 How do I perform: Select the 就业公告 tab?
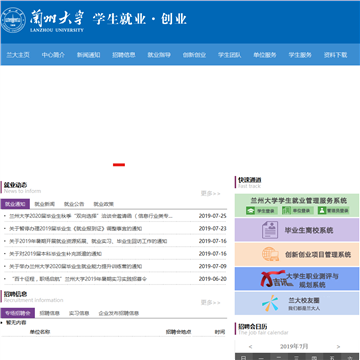(74, 204)
